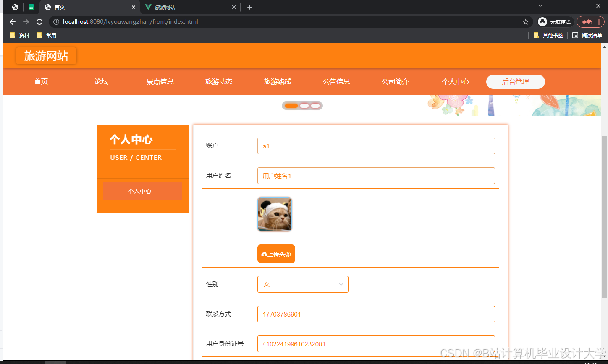The image size is (608, 364).
Task: Switch to the pinned globe tab
Action: [15, 7]
